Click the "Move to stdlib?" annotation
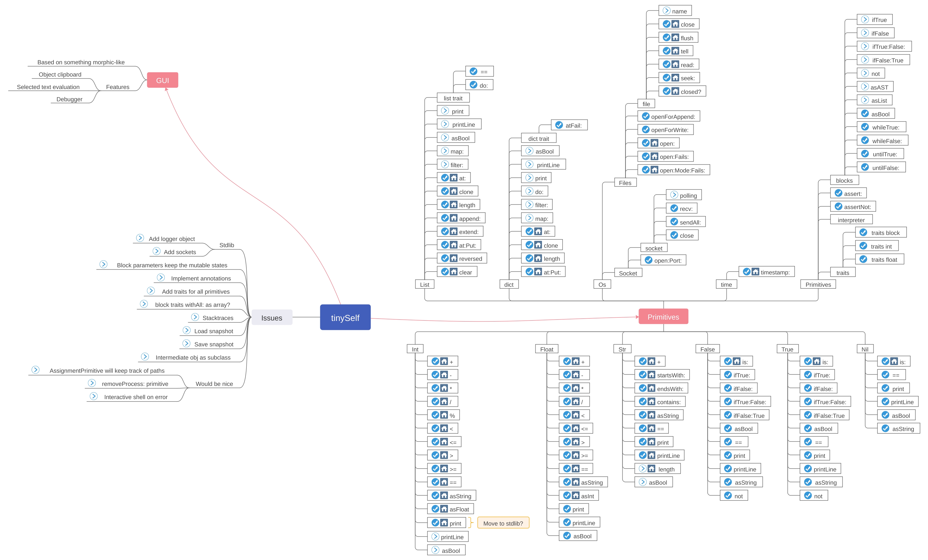Screen dimensions: 928x560 pos(503,523)
